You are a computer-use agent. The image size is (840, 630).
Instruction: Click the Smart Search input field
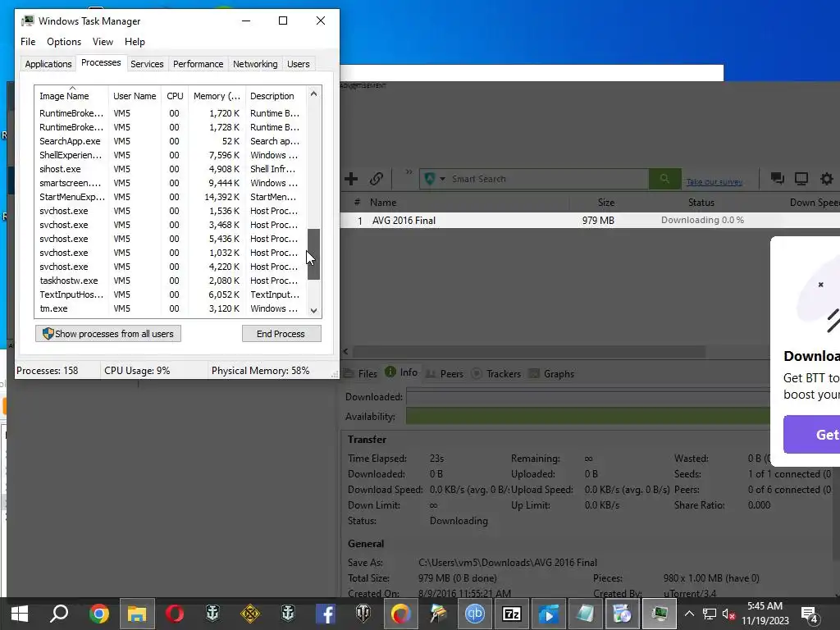coord(549,179)
